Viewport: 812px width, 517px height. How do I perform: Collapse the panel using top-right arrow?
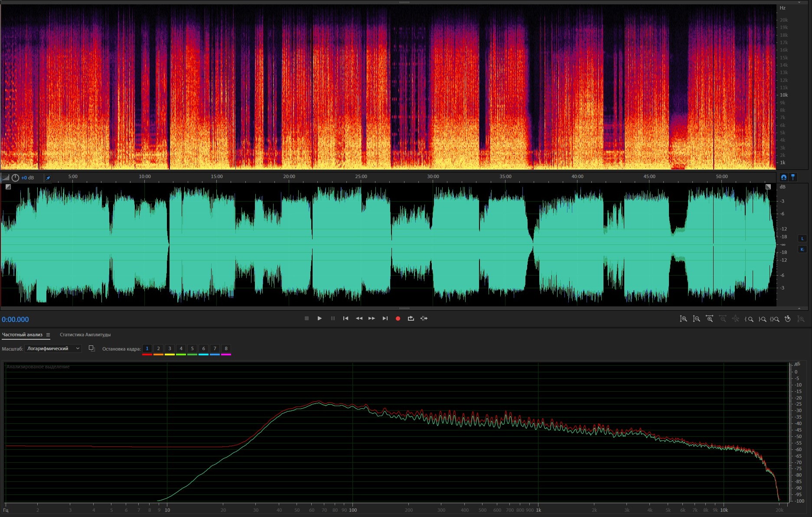click(x=799, y=3)
